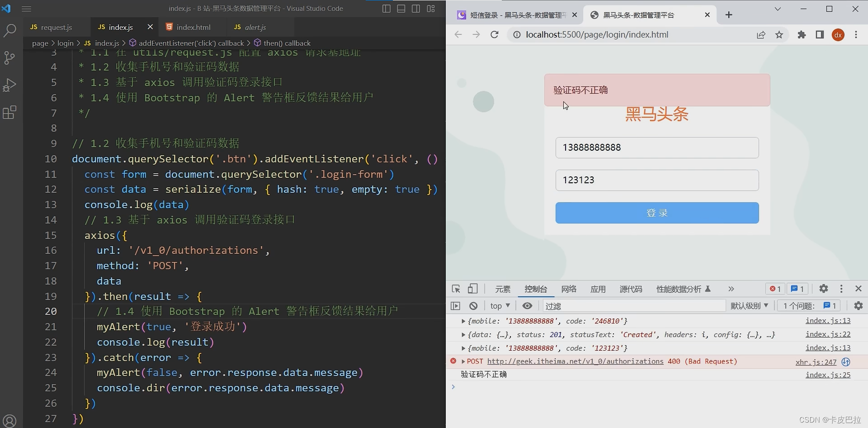Open the Accounts menu in activity bar
Viewport: 868px width, 428px height.
(9, 420)
